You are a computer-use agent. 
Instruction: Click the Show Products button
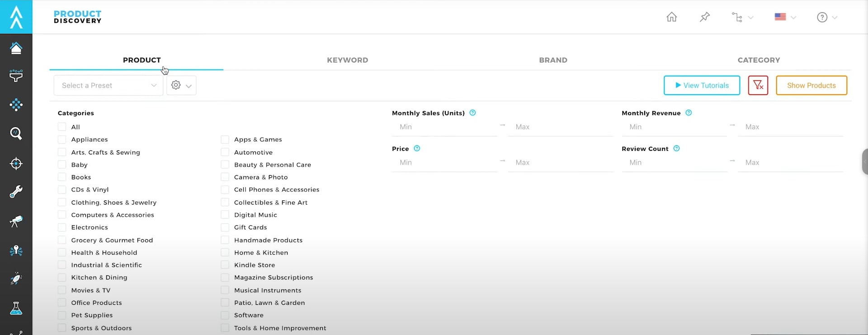[811, 85]
